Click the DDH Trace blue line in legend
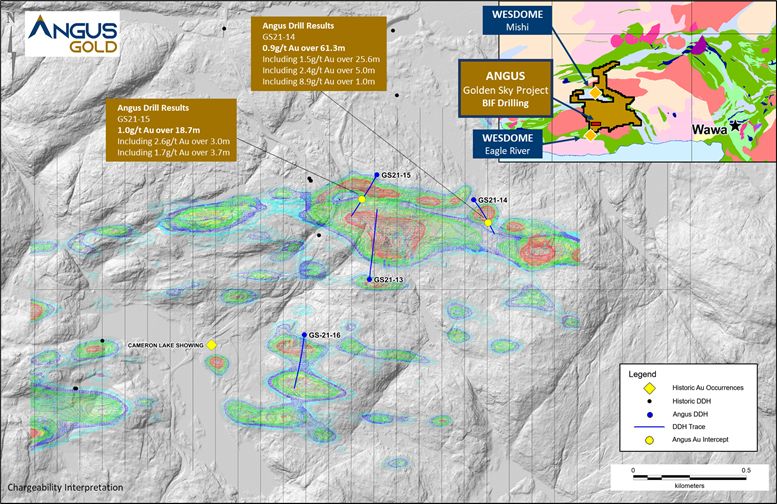This screenshot has width=777, height=504. click(649, 427)
